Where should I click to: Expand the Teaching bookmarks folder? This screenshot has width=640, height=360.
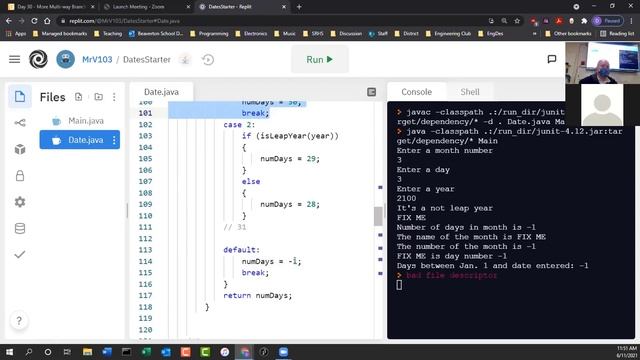(108, 33)
